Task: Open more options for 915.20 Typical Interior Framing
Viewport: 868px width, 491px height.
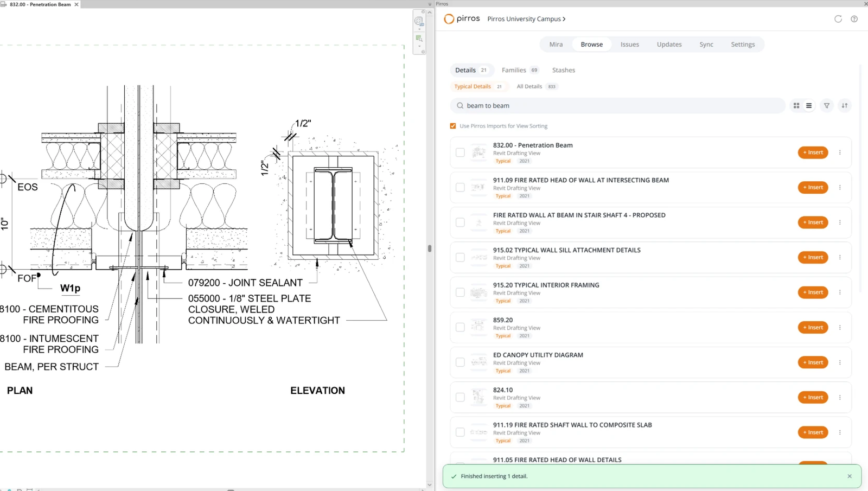Action: [x=840, y=292]
